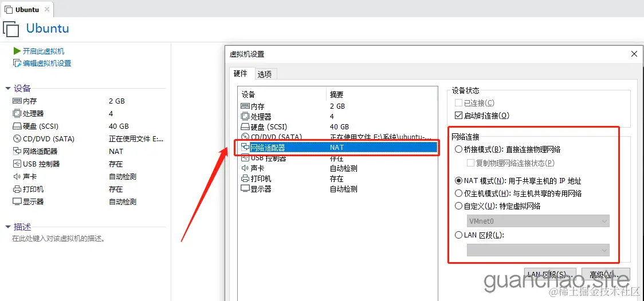Screen dimensions: 644x301
Task: Click the sound card icon in settings dialog
Action: 245,168
